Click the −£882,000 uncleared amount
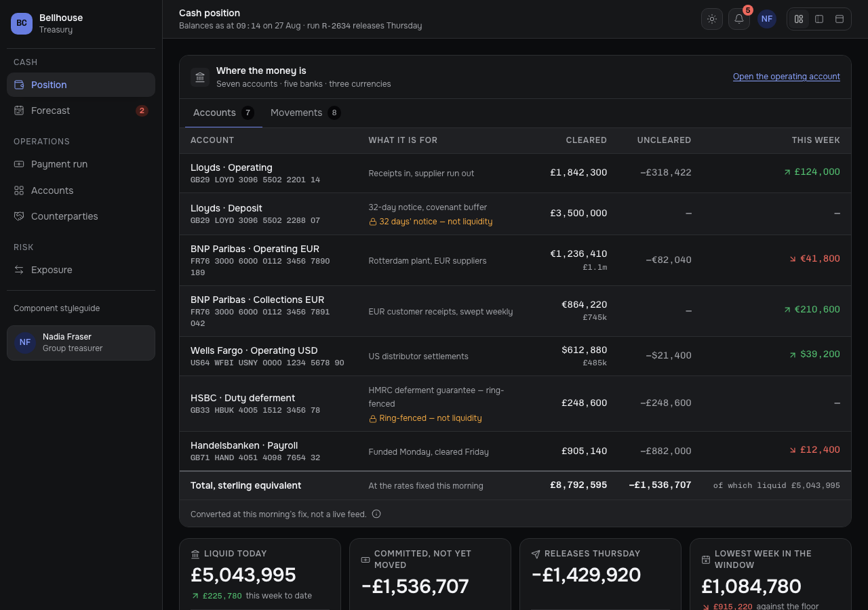Viewport: 868px width, 610px height. click(x=666, y=451)
